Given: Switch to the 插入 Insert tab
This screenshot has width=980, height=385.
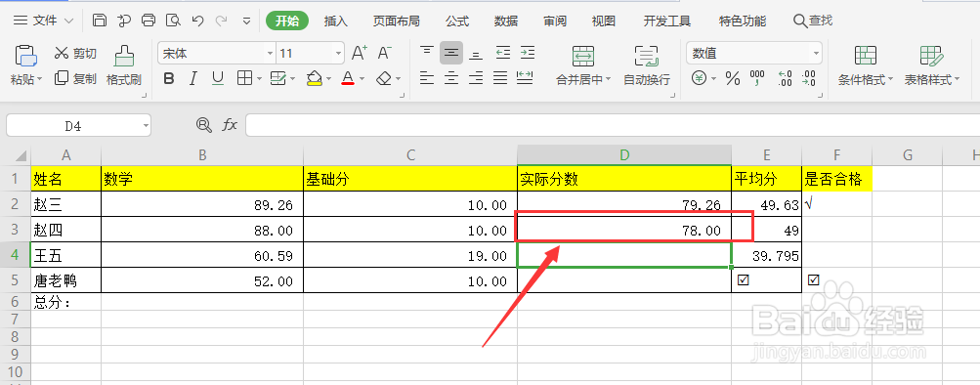Looking at the screenshot, I should 336,21.
